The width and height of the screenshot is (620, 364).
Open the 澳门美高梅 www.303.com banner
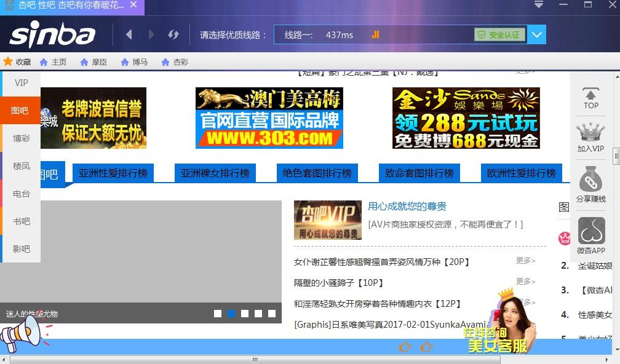269,118
